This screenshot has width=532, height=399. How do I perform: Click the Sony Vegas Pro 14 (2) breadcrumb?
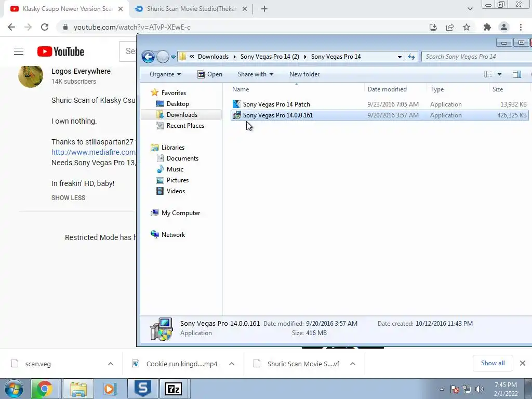click(x=270, y=57)
